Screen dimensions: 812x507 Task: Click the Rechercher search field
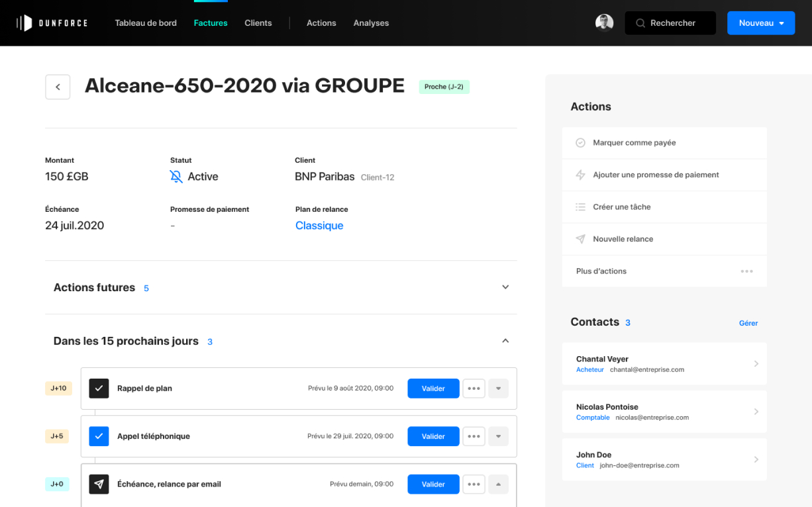670,23
